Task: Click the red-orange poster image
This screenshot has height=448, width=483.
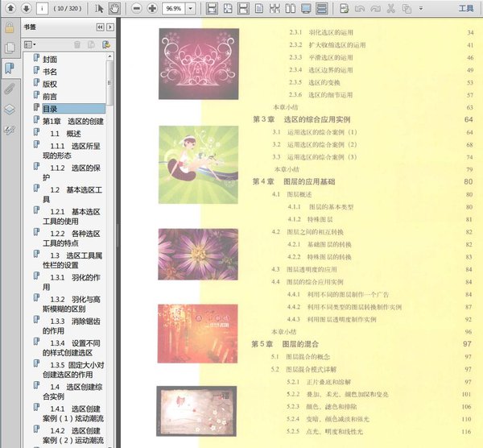Action: click(197, 334)
